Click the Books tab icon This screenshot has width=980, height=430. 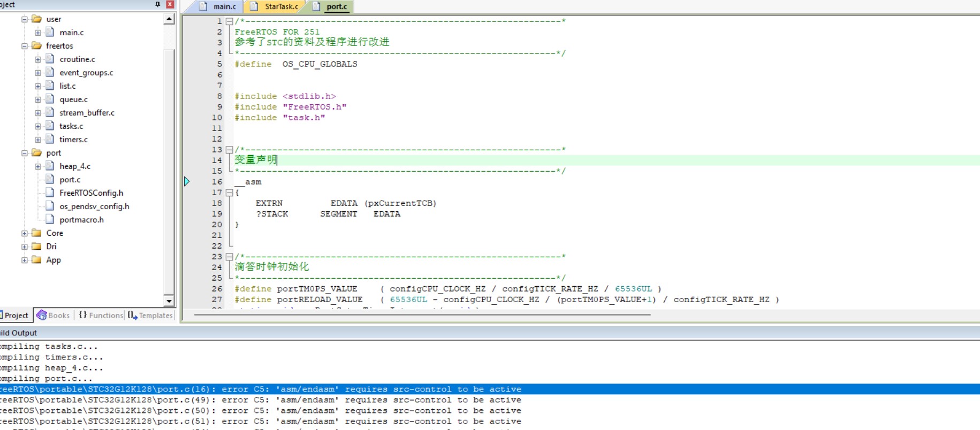41,315
